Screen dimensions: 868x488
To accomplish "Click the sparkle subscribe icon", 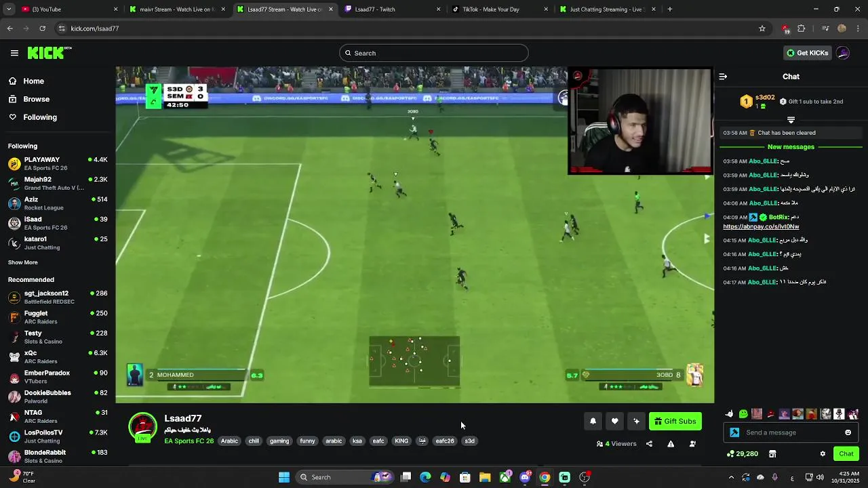I will pyautogui.click(x=636, y=421).
